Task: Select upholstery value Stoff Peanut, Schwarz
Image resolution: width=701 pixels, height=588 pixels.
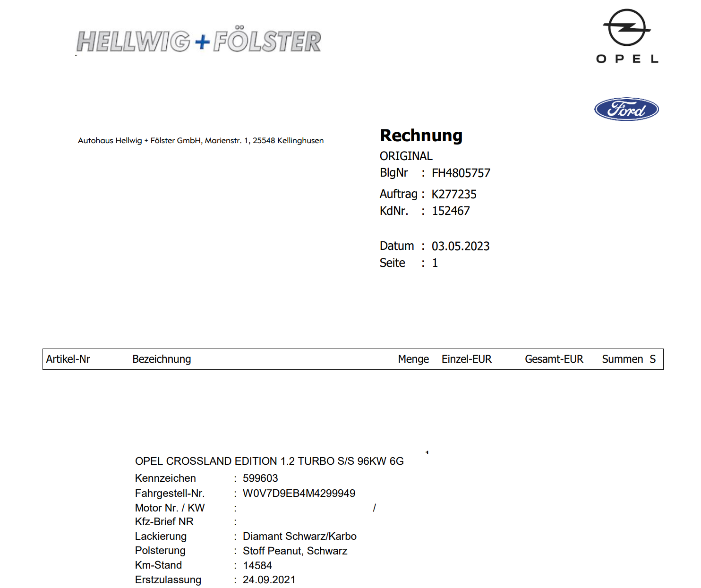Action: coord(295,551)
